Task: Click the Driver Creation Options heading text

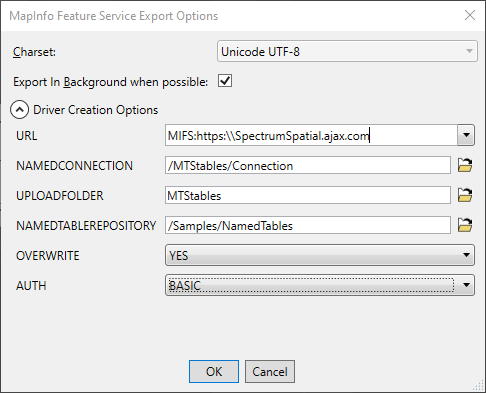Action: (x=96, y=110)
